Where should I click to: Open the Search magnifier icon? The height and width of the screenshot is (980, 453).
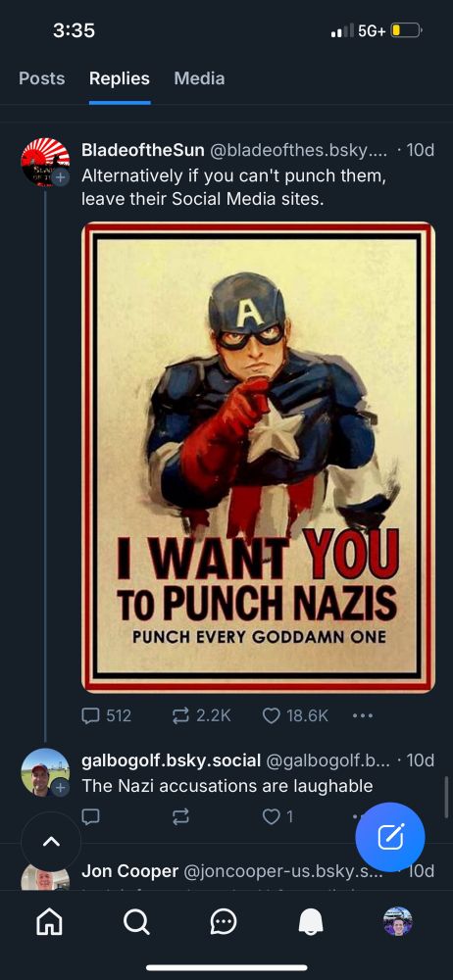[135, 920]
